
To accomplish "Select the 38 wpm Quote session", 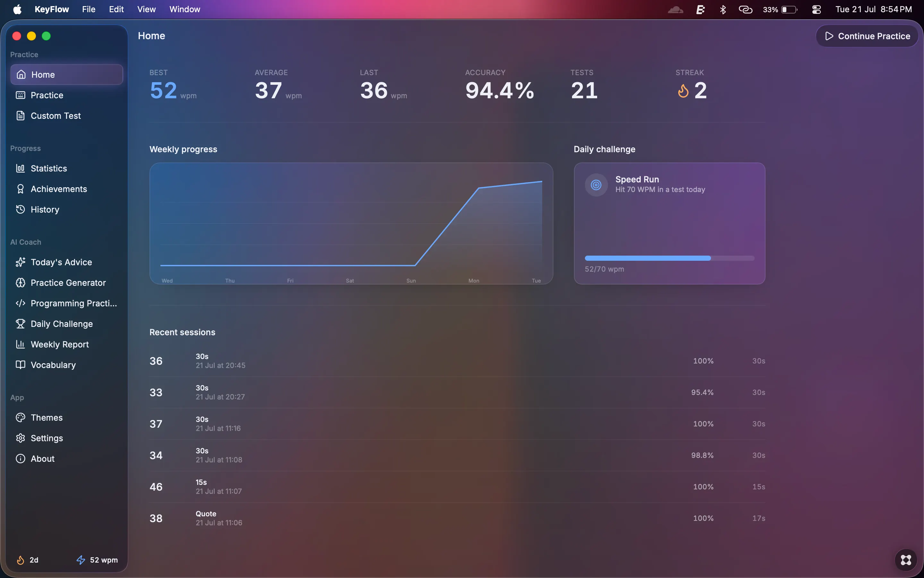I will click(x=457, y=518).
